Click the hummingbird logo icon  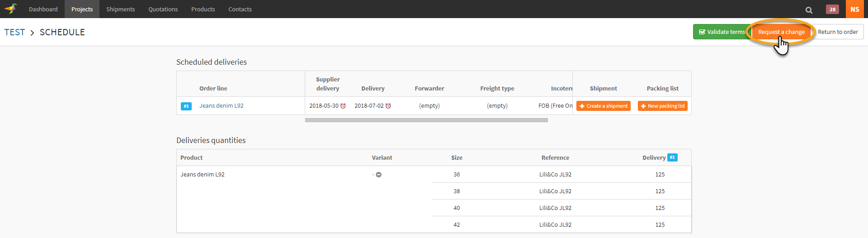click(11, 9)
